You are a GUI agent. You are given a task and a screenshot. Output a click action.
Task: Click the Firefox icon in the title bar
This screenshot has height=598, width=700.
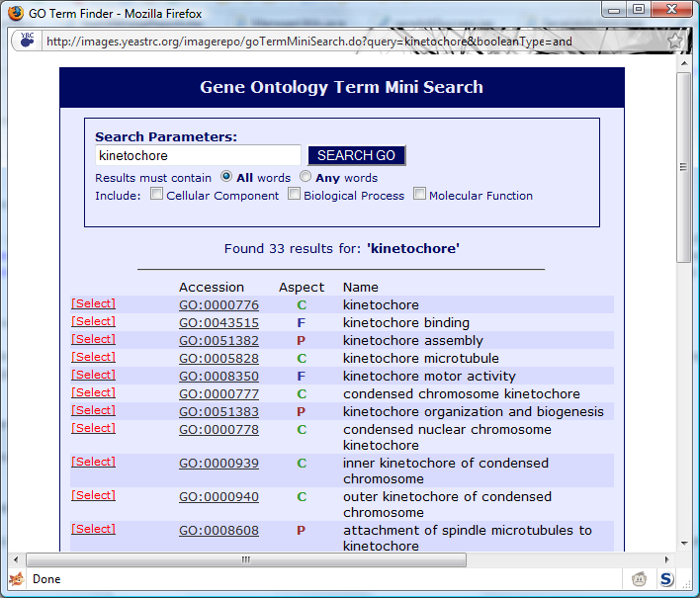tap(16, 13)
